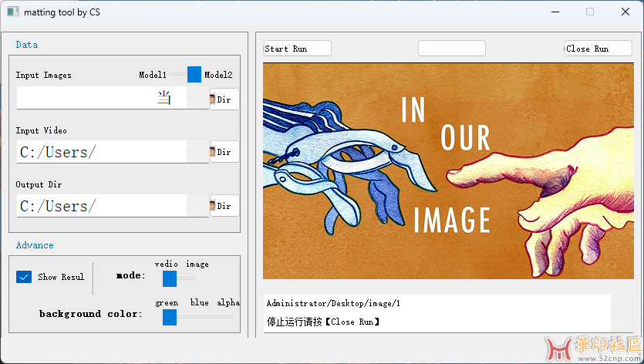Maximize the matting tool window
The height and width of the screenshot is (364, 644).
tap(590, 12)
